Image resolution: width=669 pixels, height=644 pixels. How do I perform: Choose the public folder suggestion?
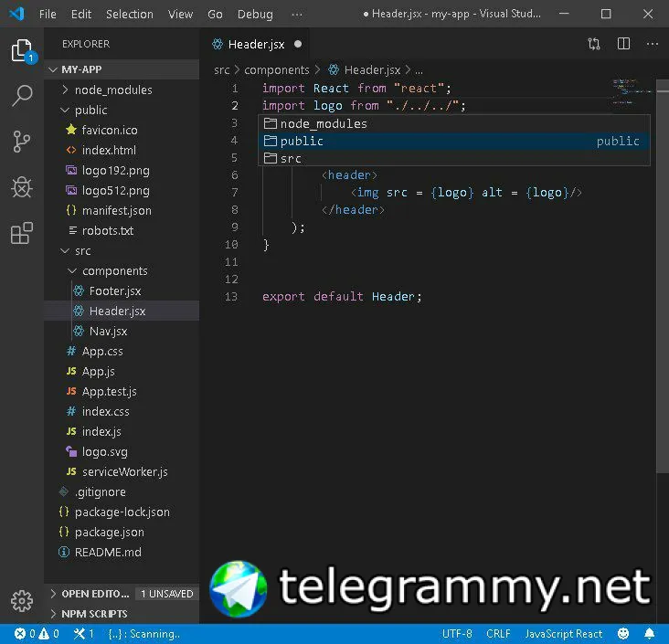(454, 142)
